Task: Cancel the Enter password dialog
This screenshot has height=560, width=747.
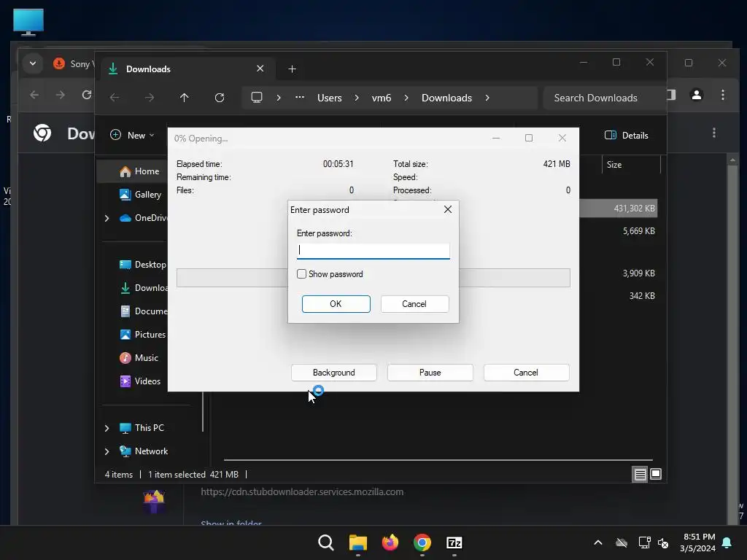Action: [414, 304]
